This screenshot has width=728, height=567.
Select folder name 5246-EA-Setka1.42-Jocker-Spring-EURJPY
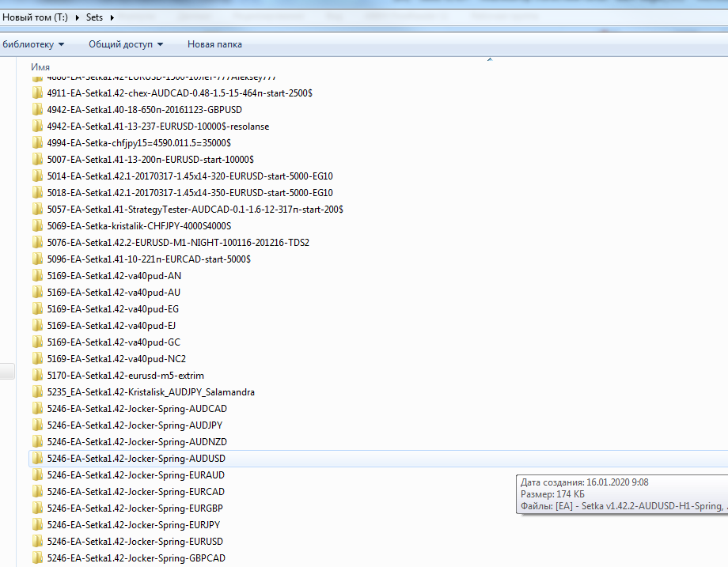(133, 525)
